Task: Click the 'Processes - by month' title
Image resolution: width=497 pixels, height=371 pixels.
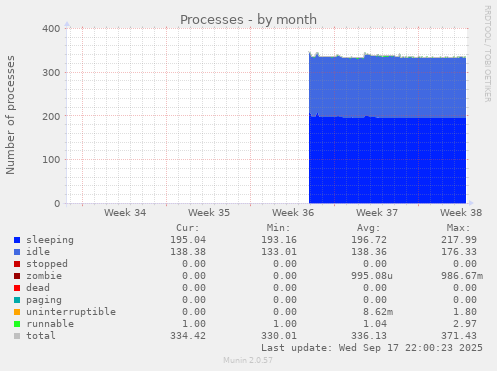Action: [x=248, y=20]
